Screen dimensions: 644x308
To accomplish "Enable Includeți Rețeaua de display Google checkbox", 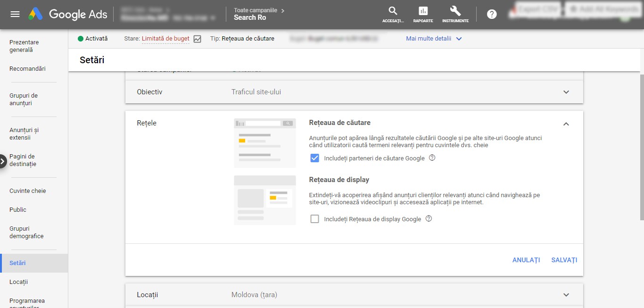I will click(314, 219).
